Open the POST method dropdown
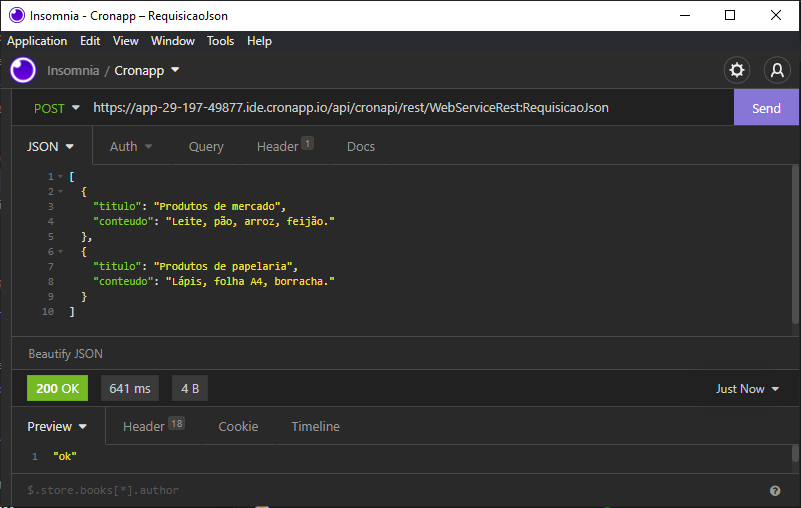801x508 pixels. pos(57,108)
